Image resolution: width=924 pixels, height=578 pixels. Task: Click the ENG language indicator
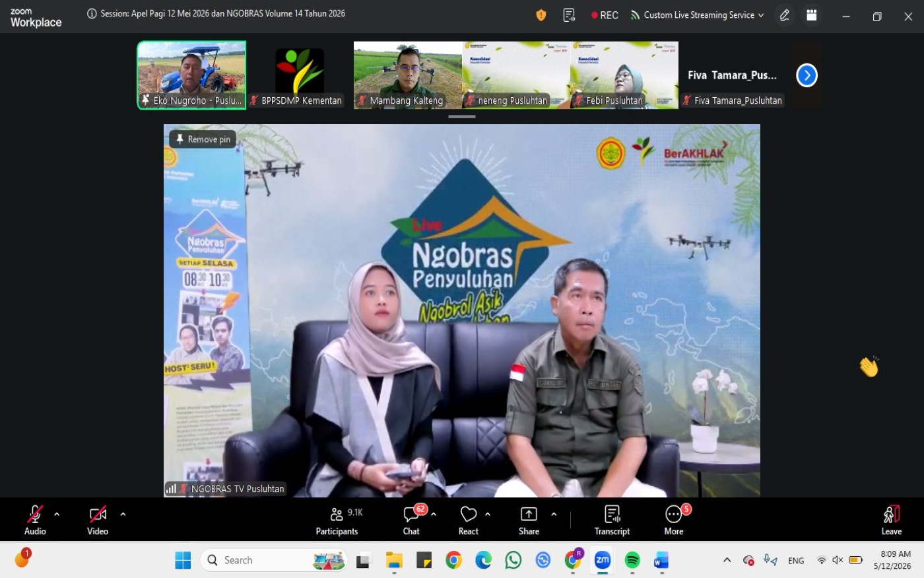tap(796, 561)
